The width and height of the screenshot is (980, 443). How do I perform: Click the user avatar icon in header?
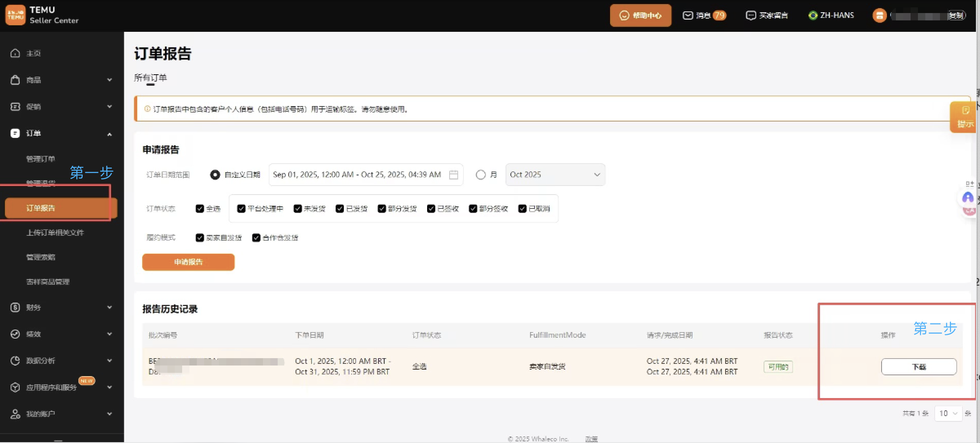879,16
